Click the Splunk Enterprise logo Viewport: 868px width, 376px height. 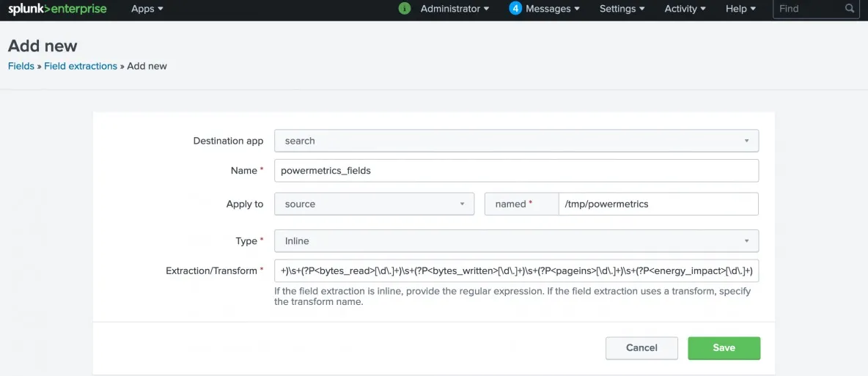pos(57,9)
